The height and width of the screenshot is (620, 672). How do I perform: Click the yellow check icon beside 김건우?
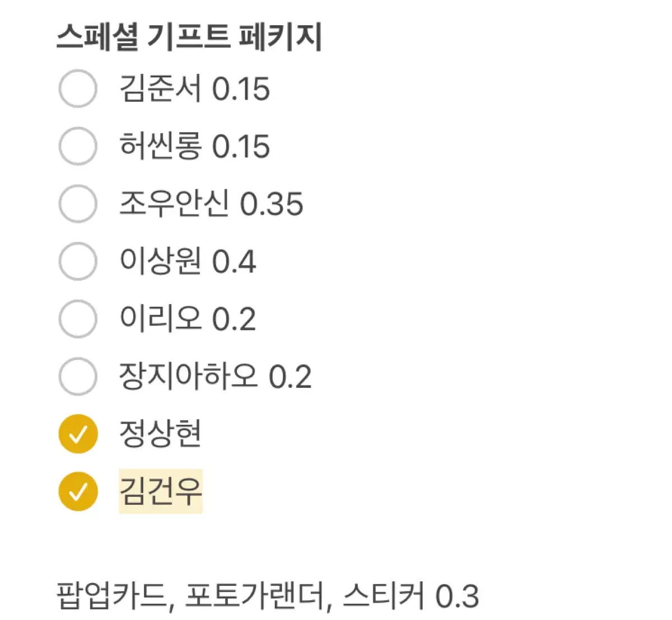point(78,491)
